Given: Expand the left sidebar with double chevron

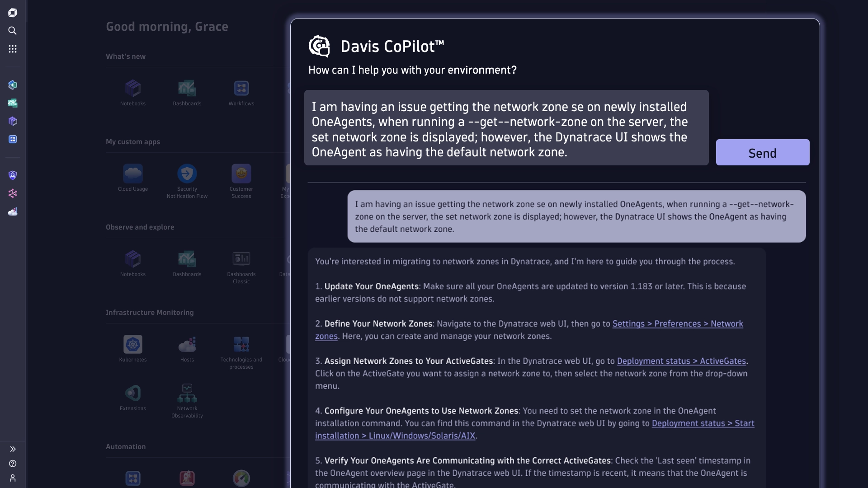Looking at the screenshot, I should (x=13, y=449).
